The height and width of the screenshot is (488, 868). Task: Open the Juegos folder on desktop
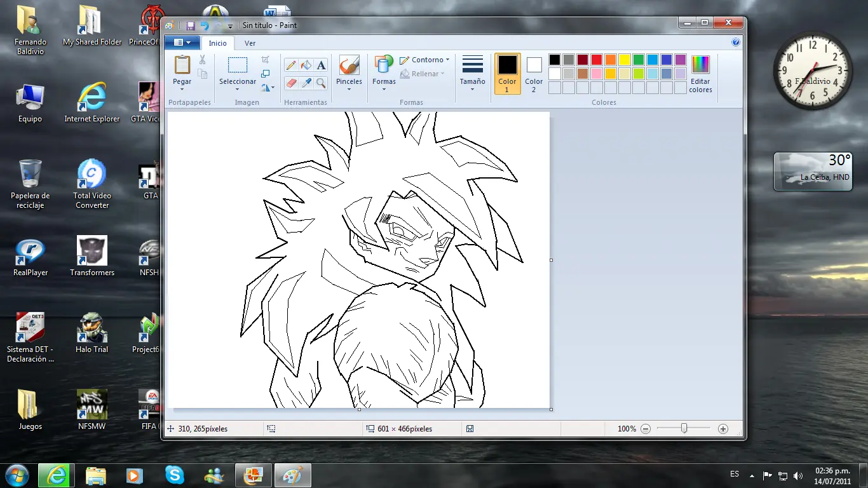click(x=30, y=410)
